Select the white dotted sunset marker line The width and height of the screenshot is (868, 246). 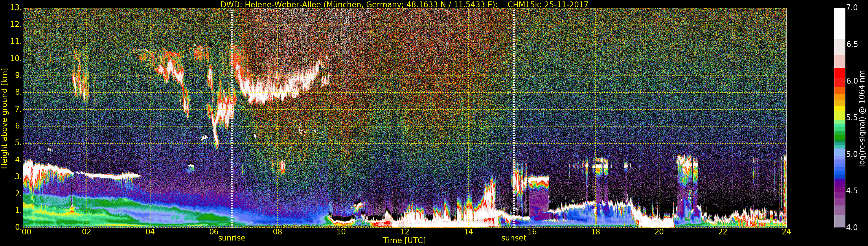pos(514,118)
